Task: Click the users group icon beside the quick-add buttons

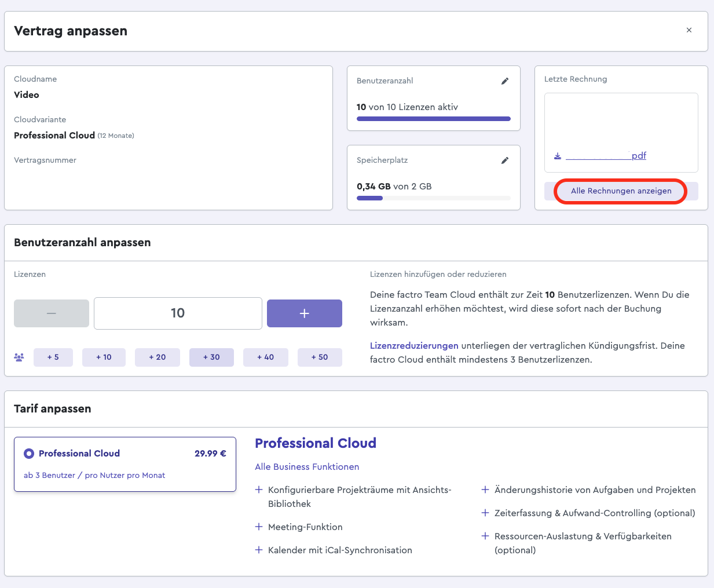Action: pos(19,357)
